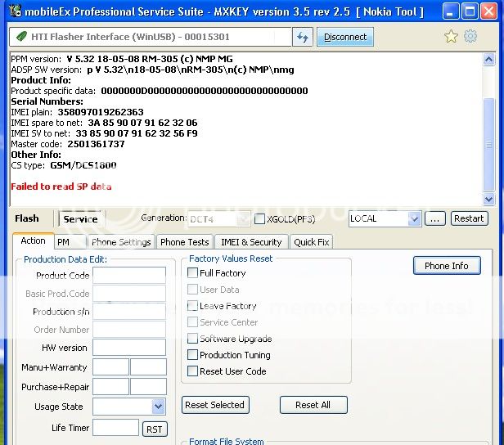Viewport: 504px width, 445px height.
Task: Click the Reset All button
Action: point(313,405)
